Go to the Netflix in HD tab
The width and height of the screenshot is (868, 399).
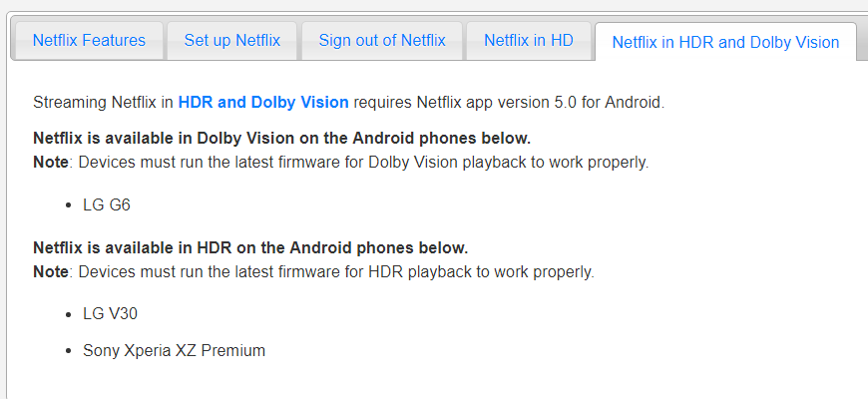529,40
